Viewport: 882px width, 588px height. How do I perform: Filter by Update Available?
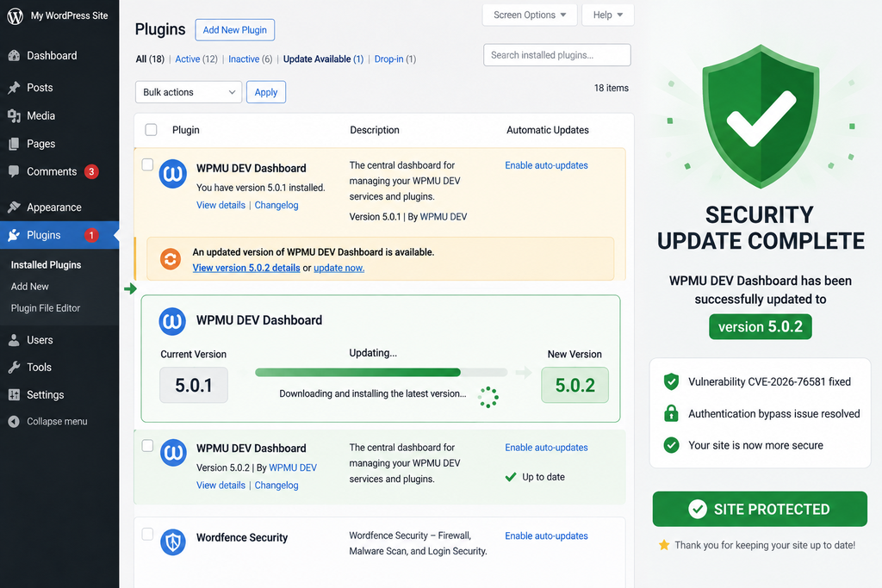point(324,59)
